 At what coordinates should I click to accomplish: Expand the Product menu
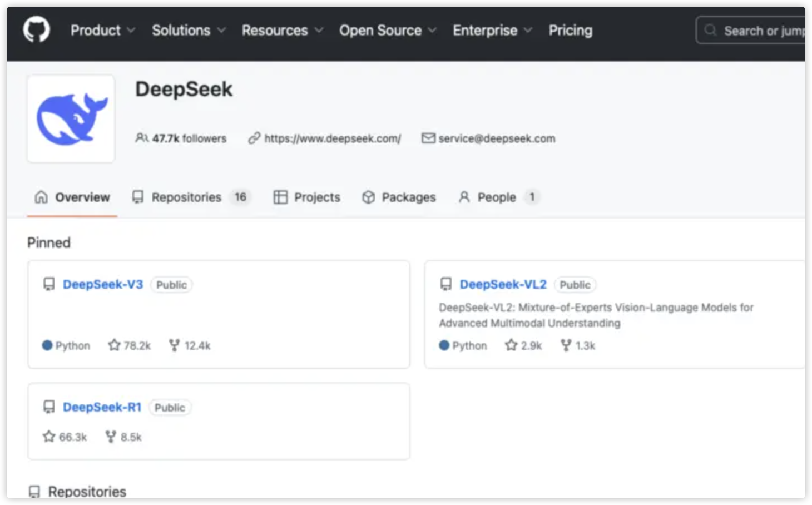(x=103, y=31)
